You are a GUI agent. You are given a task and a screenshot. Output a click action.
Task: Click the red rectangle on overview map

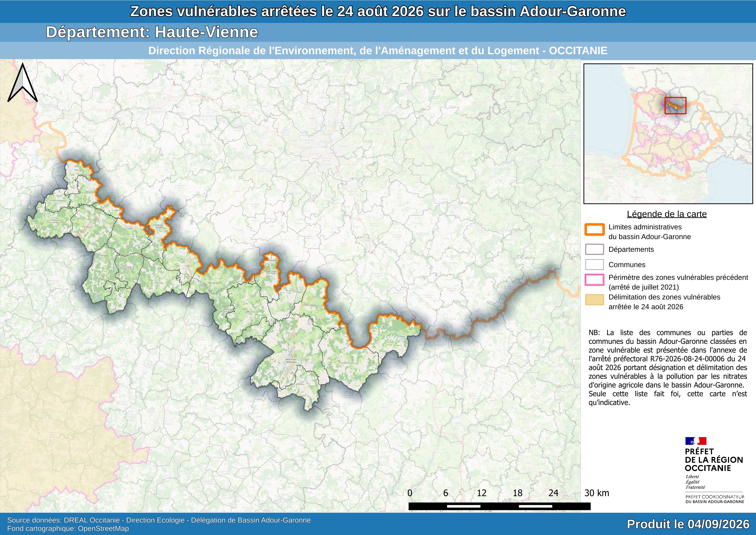675,105
